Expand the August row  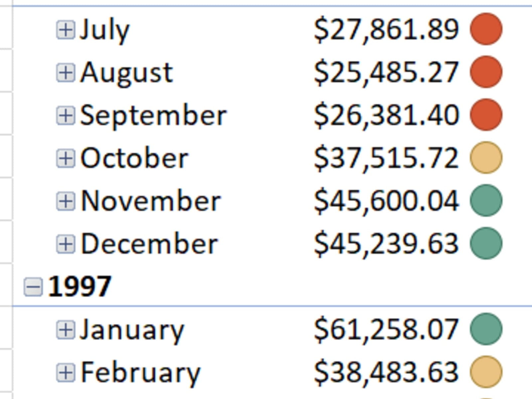coord(65,72)
